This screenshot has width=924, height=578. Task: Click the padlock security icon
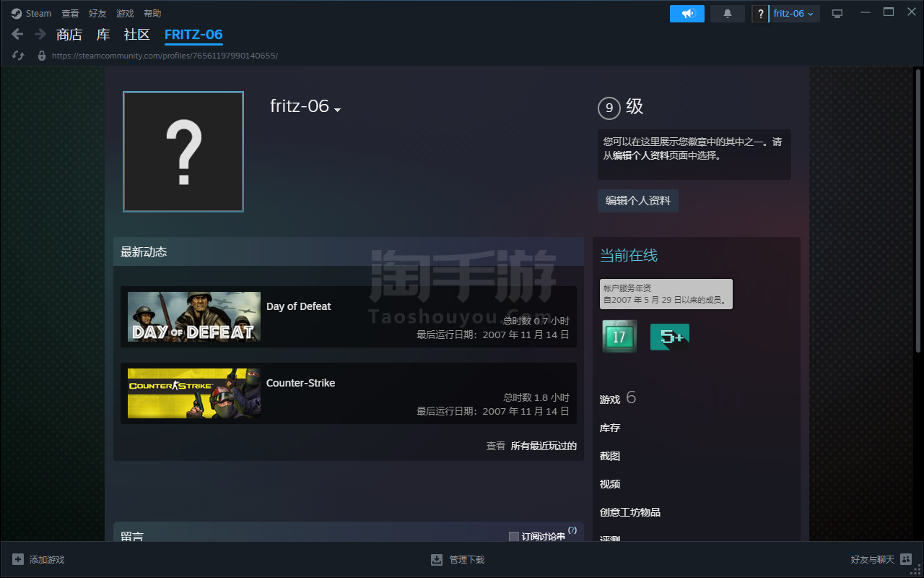point(42,56)
